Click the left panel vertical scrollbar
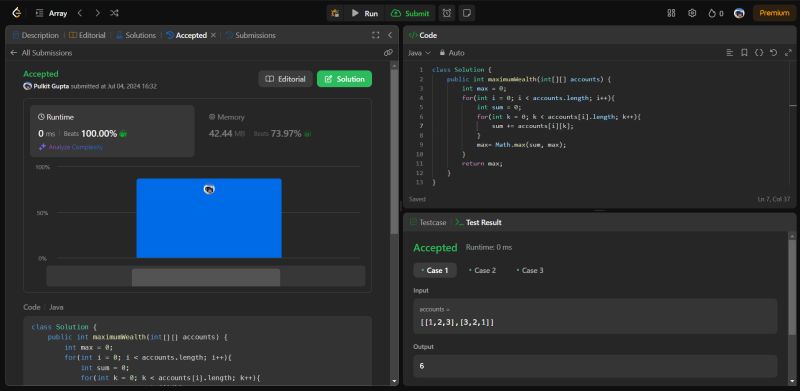This screenshot has height=391, width=800. coord(394,152)
